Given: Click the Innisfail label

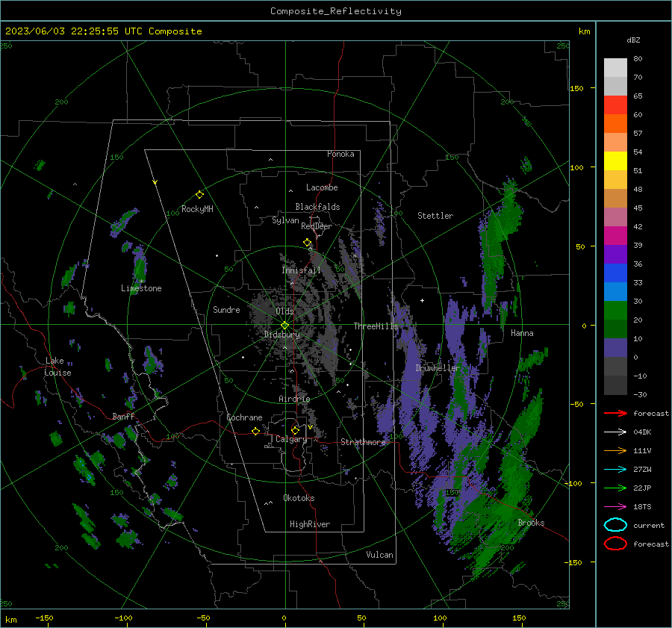Looking at the screenshot, I should tap(301, 270).
